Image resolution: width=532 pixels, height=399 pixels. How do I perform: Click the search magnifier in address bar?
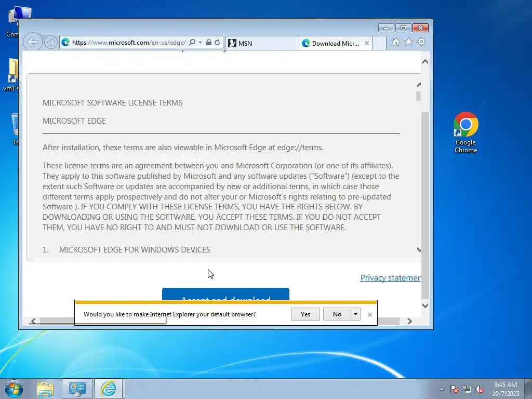[192, 43]
